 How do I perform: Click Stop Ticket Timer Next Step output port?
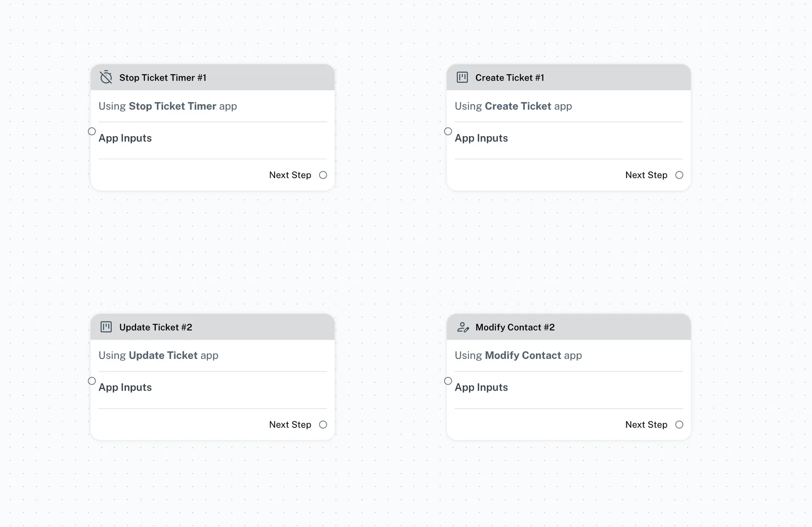[x=323, y=175]
